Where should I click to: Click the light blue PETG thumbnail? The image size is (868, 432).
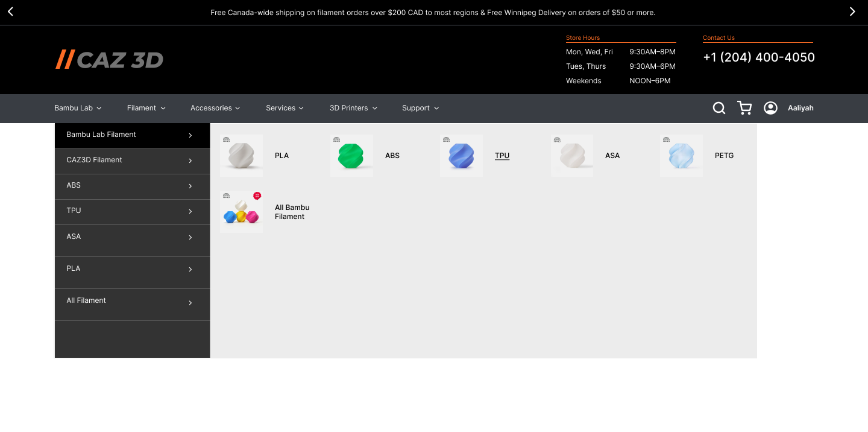click(681, 156)
